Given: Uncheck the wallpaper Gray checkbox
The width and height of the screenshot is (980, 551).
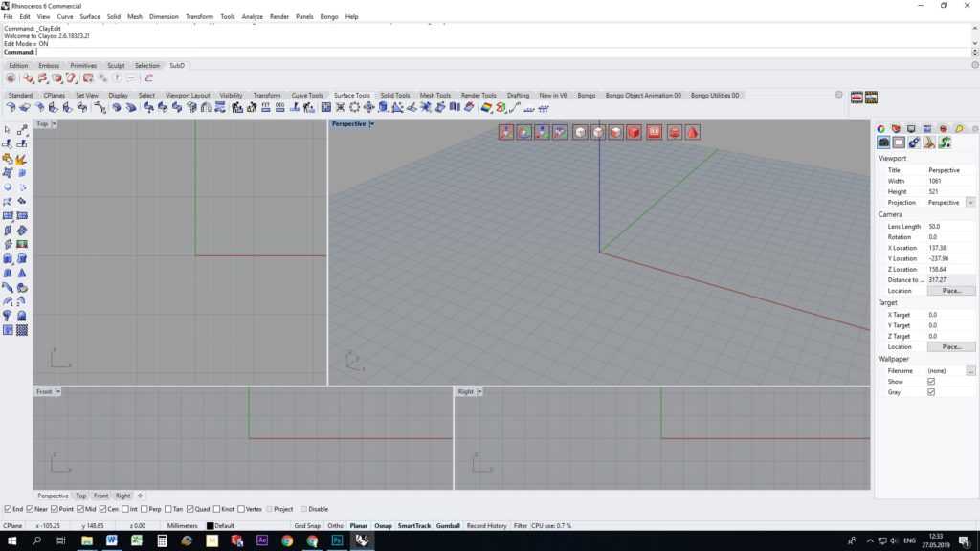Looking at the screenshot, I should (x=931, y=392).
